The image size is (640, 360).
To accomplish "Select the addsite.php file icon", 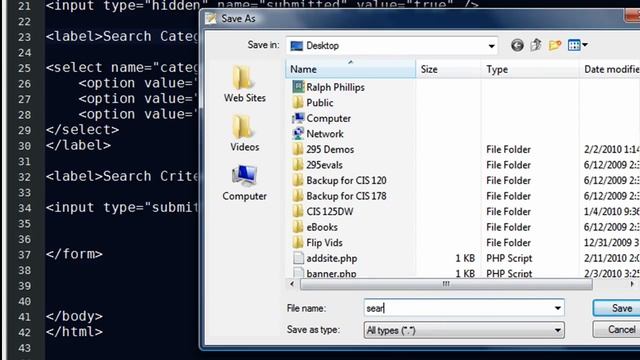I will tap(298, 258).
